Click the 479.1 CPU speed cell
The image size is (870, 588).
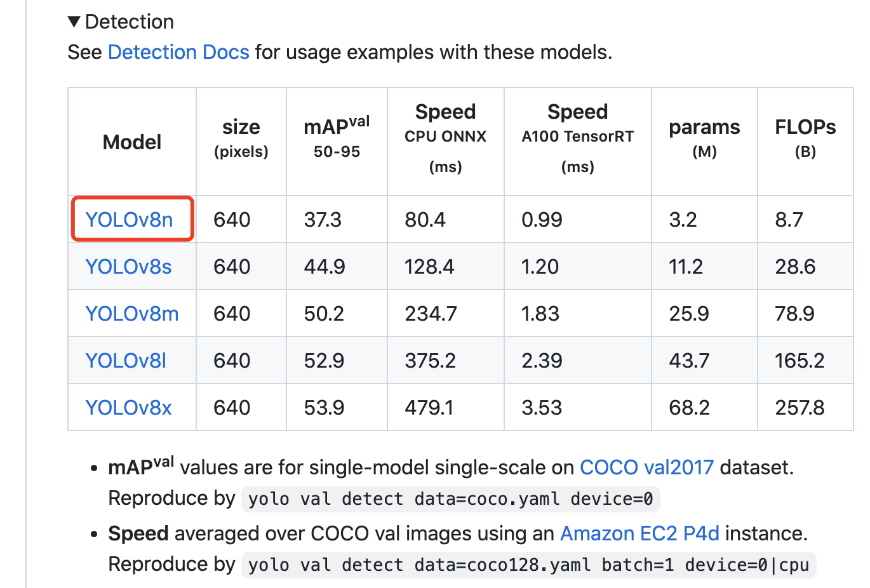[429, 408]
